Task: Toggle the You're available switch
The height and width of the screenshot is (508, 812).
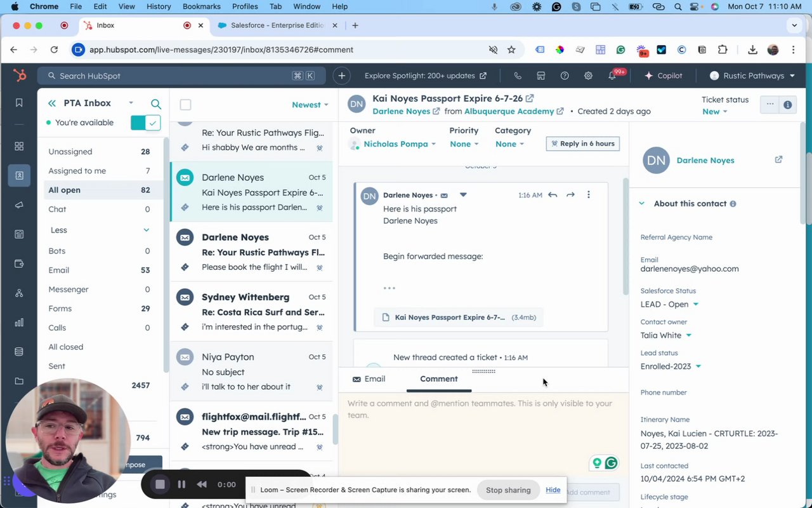Action: click(x=145, y=123)
